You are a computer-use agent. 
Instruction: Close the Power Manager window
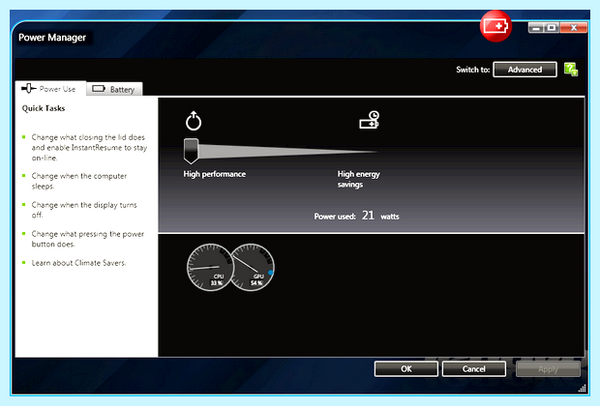(x=573, y=28)
